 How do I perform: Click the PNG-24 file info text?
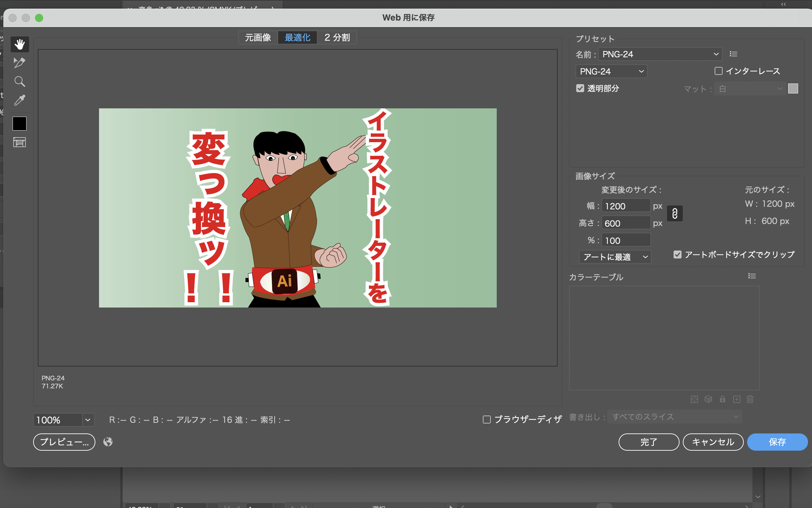[53, 378]
